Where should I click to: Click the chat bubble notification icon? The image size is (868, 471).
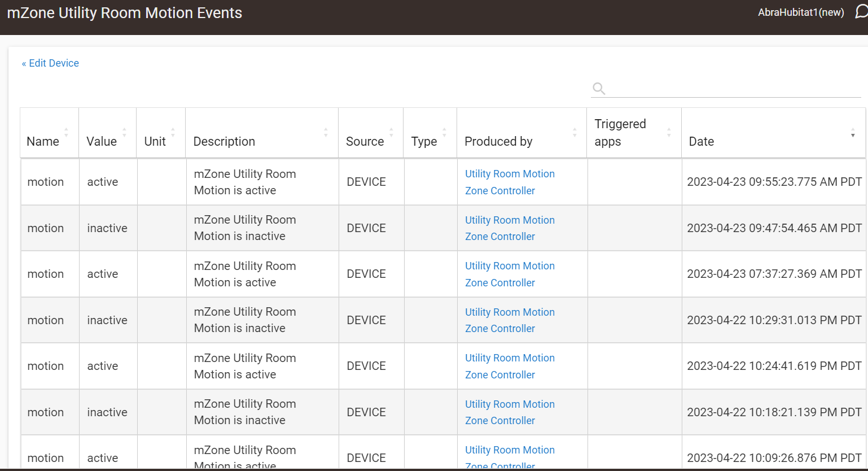coord(860,12)
